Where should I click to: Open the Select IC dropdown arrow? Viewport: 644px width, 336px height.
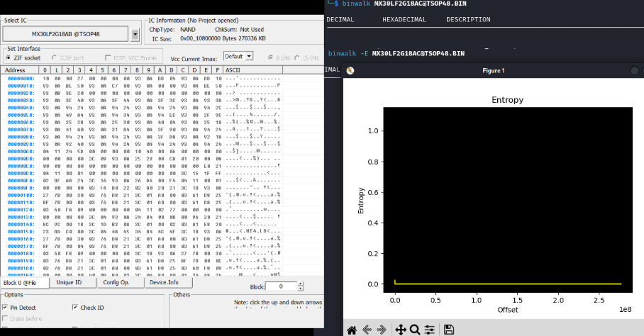coord(135,34)
